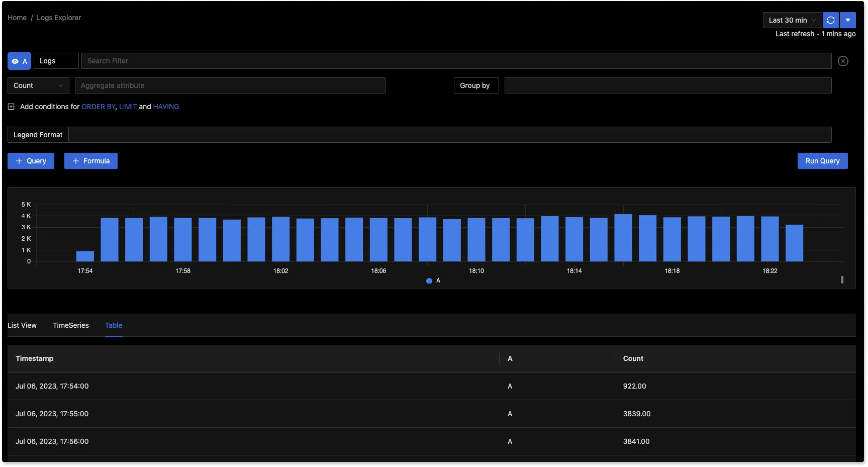
Task: Select the Jul 06, 2023, 17:56:00 row
Action: pos(432,441)
